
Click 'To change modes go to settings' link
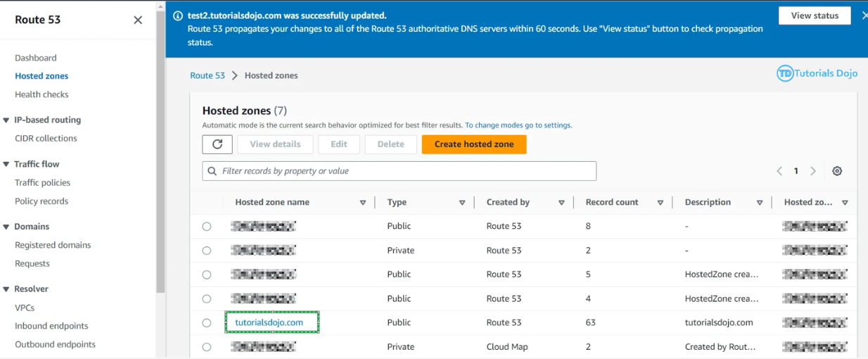point(518,125)
